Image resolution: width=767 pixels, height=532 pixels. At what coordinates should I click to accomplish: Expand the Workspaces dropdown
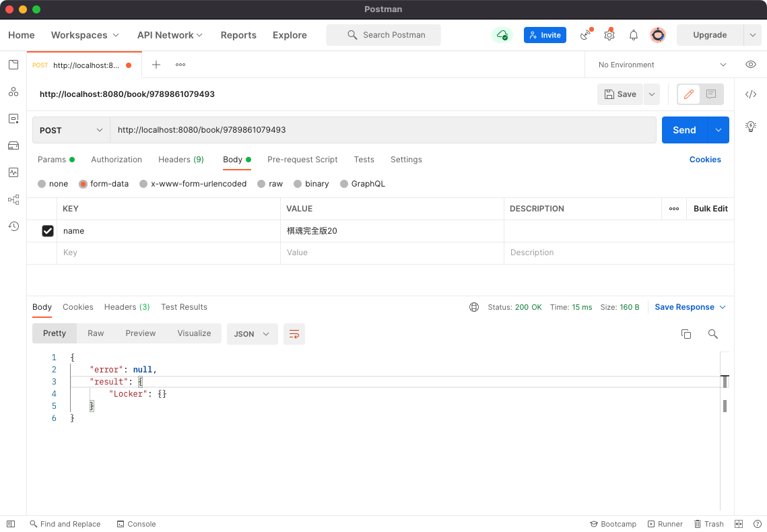coord(85,35)
